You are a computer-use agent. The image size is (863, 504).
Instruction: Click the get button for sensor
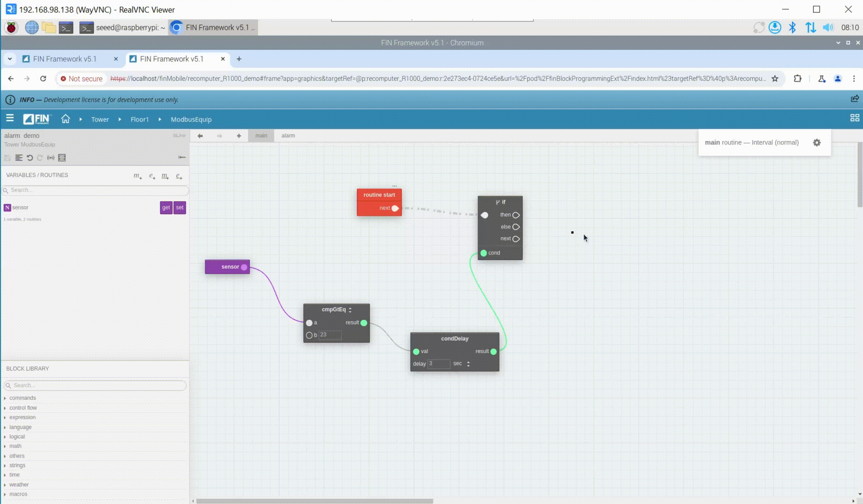(x=166, y=208)
